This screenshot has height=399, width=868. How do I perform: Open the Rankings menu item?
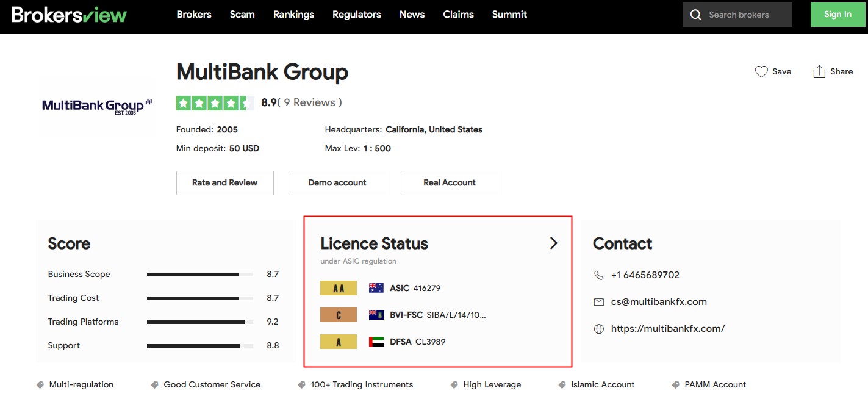293,15
